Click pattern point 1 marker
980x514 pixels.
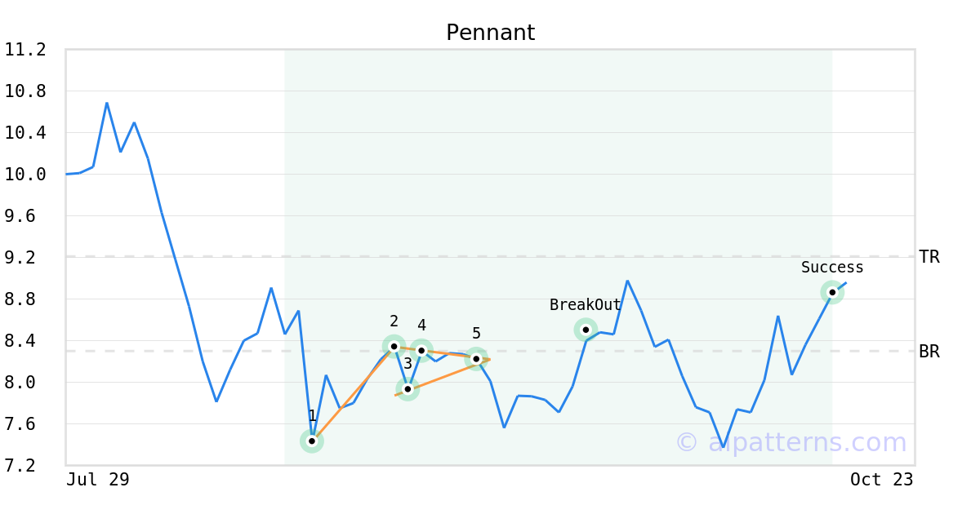tap(311, 441)
